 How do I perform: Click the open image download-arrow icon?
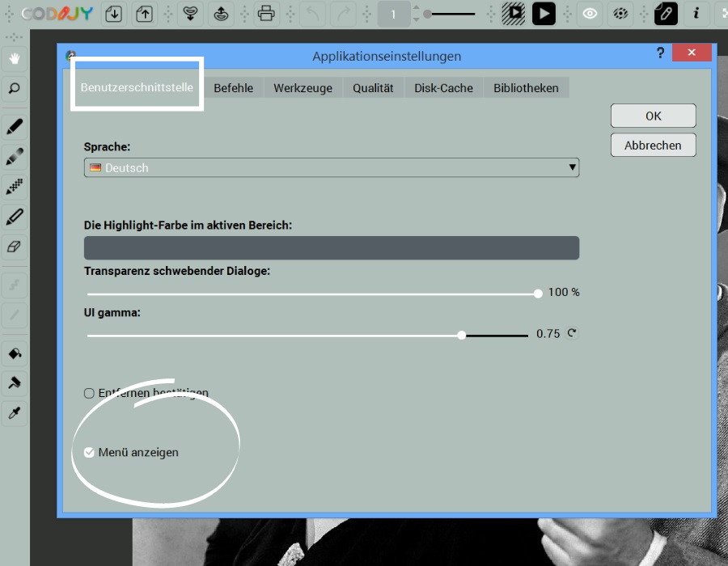[x=114, y=14]
